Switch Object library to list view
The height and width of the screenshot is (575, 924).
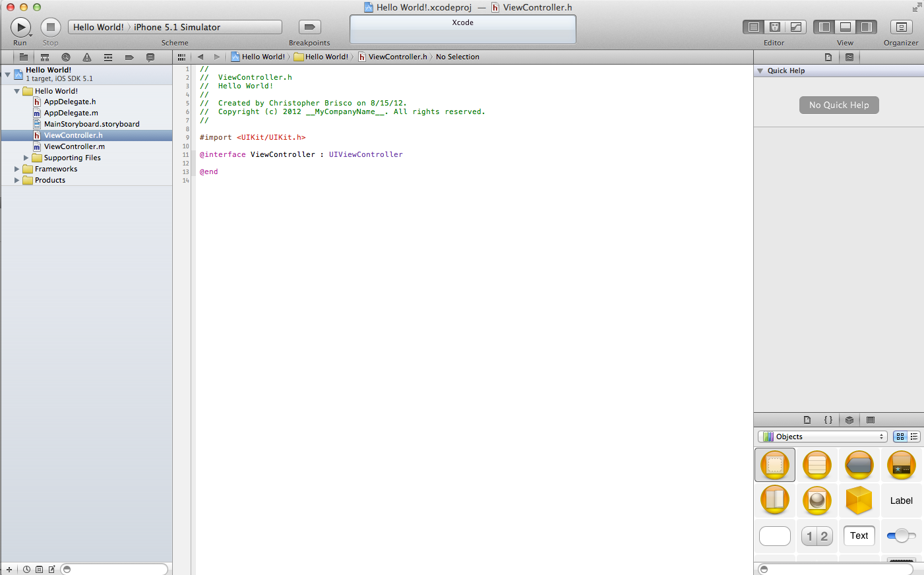(x=913, y=437)
